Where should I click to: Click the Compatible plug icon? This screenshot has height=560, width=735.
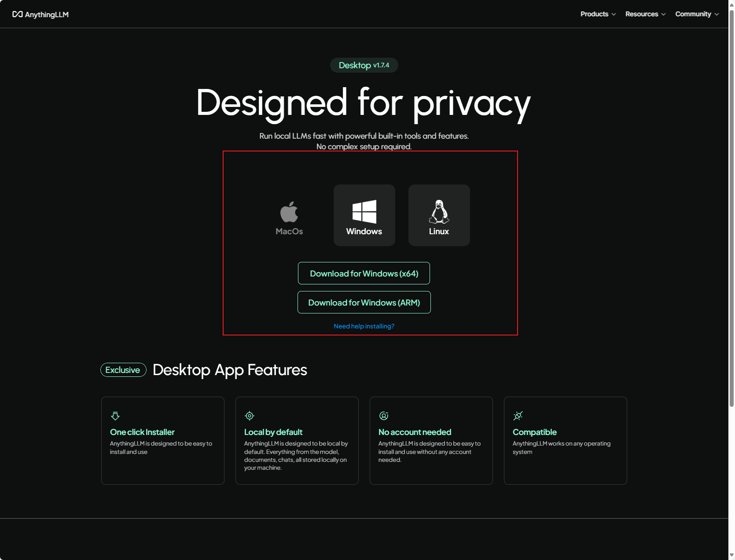[518, 416]
